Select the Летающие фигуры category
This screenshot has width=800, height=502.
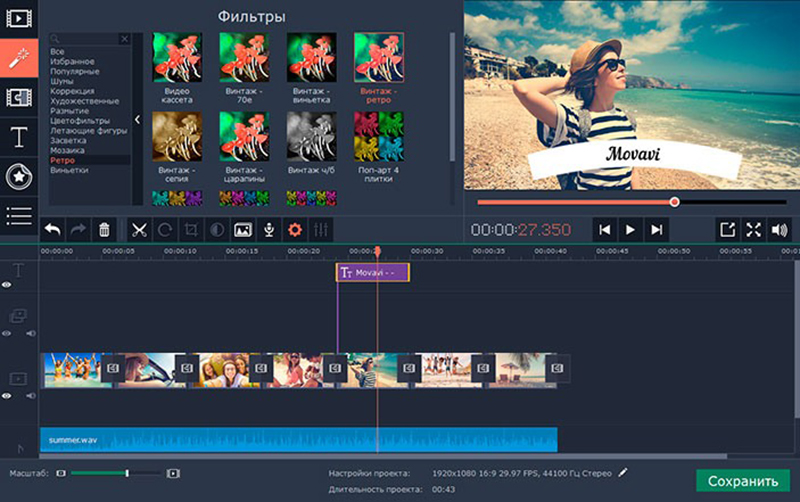tap(88, 131)
